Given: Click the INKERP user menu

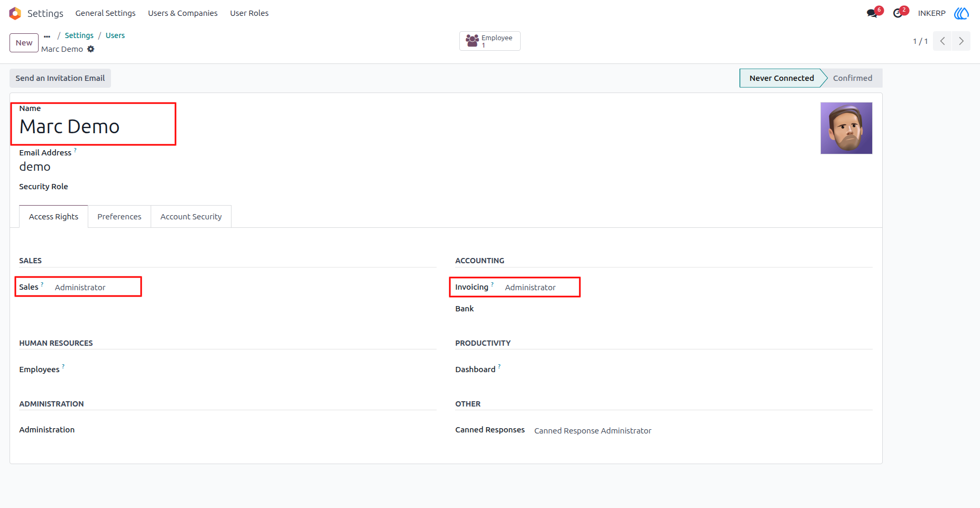Looking at the screenshot, I should pos(931,13).
